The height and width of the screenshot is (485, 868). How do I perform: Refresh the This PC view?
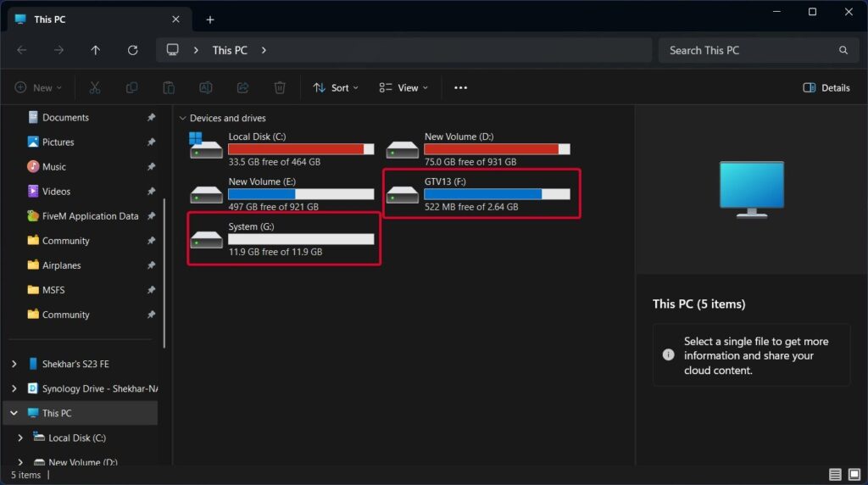tap(132, 50)
